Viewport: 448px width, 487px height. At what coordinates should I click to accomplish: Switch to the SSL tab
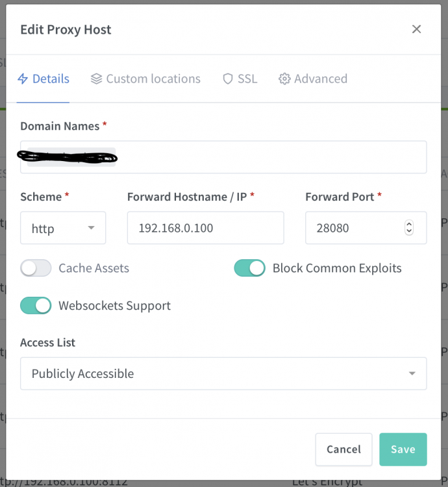pos(240,79)
